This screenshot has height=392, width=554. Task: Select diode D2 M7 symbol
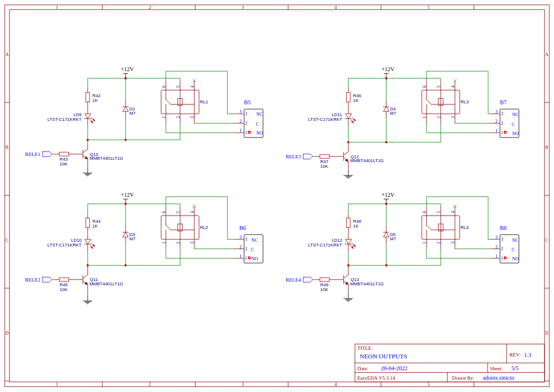126,109
